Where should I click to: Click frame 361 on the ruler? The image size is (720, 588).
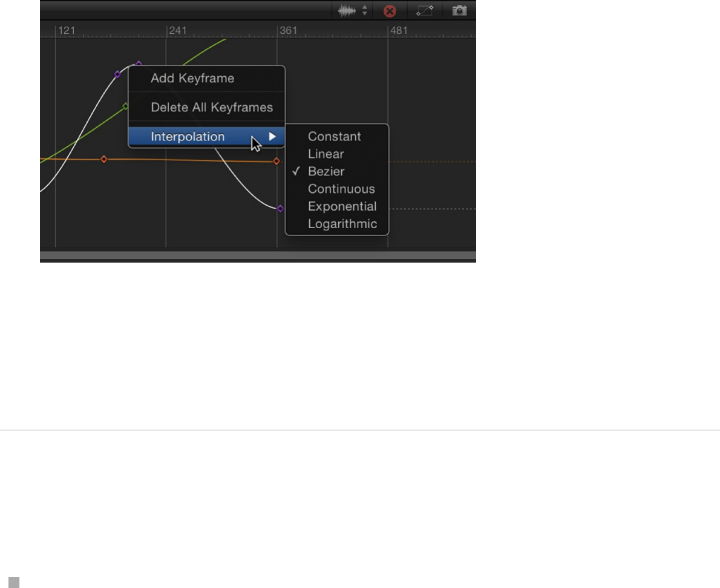click(x=289, y=30)
